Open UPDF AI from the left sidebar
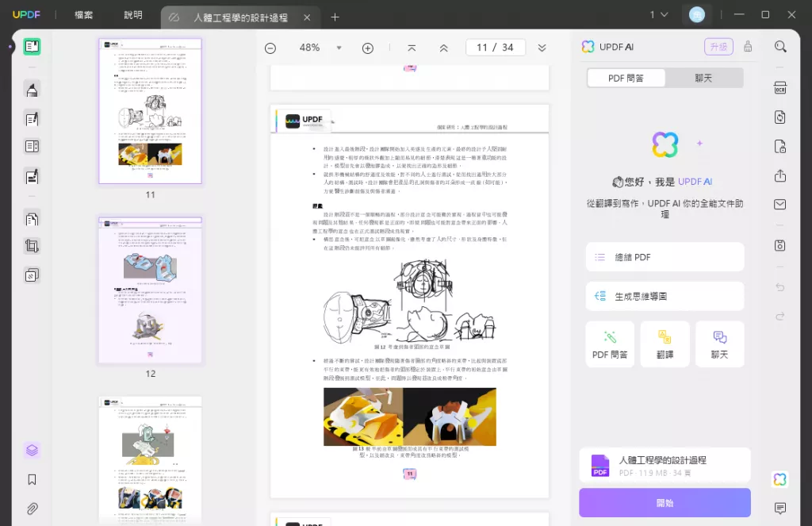 pos(32,449)
